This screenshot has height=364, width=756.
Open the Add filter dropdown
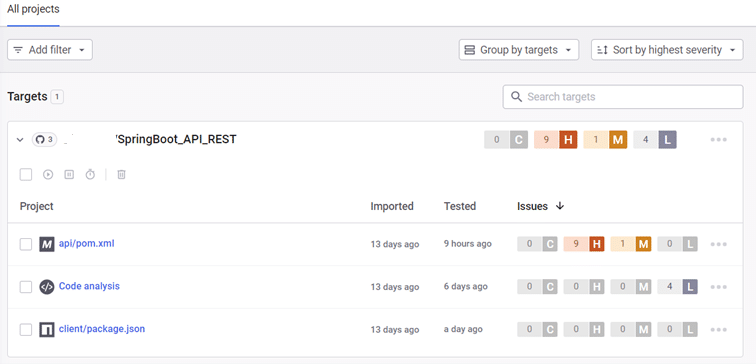(50, 50)
